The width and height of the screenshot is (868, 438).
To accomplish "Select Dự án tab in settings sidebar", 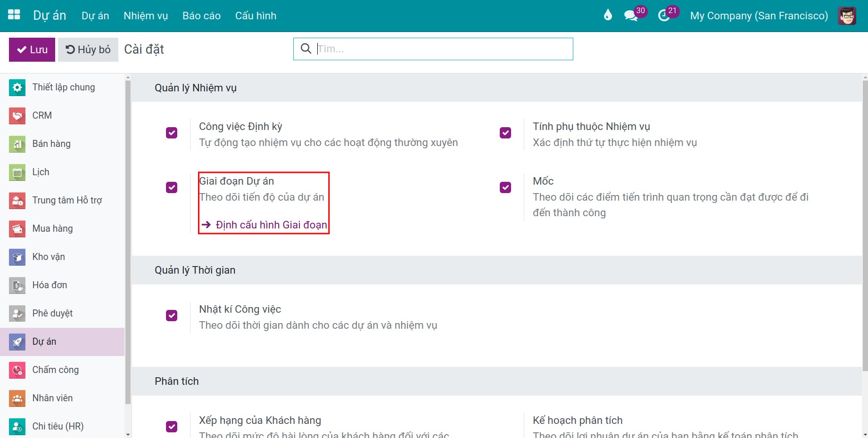I will (62, 342).
